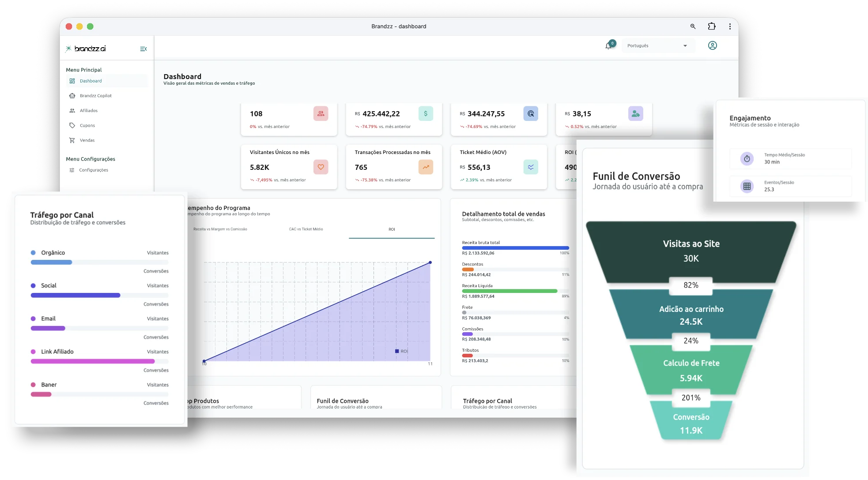This screenshot has width=868, height=480.
Task: Click the user account profile icon
Action: 713,45
